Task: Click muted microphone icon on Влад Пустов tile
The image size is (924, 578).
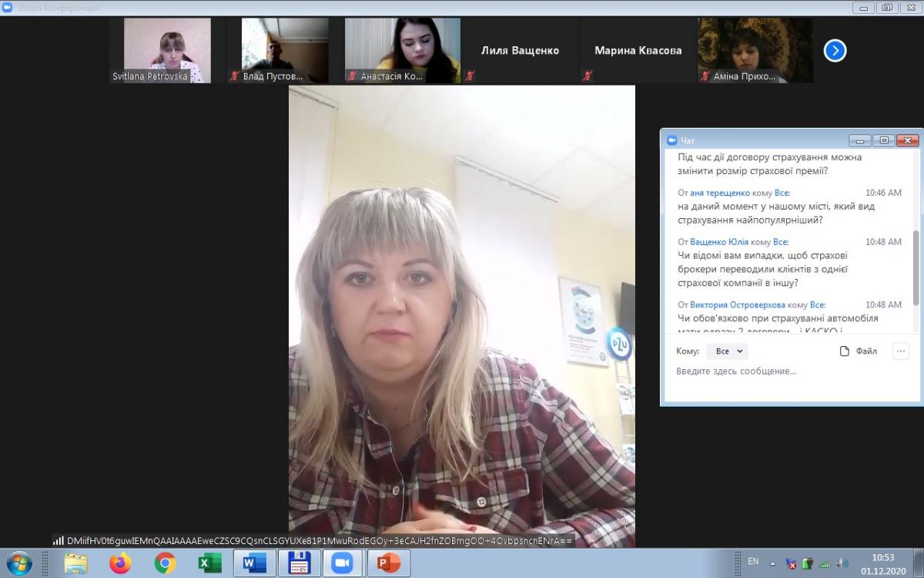Action: pos(235,76)
